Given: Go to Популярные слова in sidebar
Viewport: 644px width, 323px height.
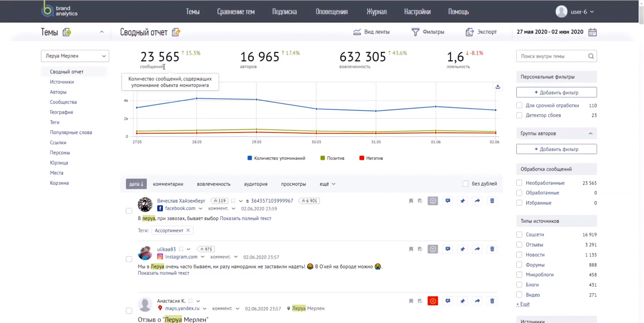Looking at the screenshot, I should (x=71, y=132).
